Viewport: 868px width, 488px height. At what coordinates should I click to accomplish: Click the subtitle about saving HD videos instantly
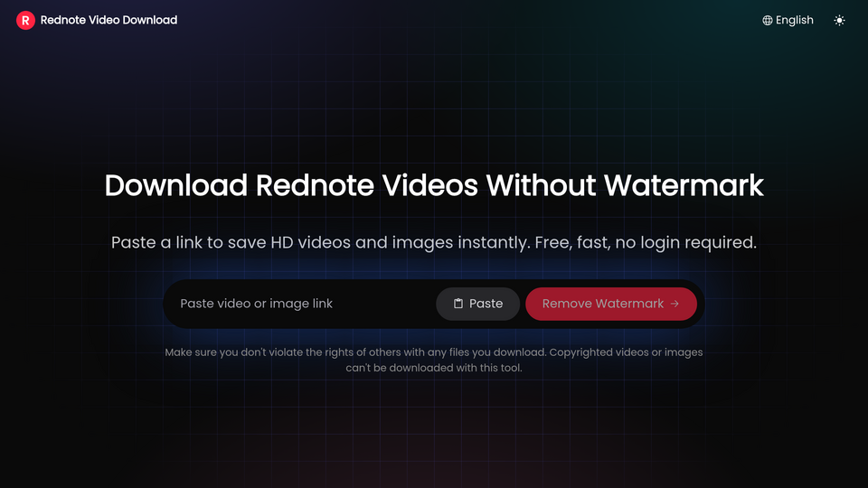coord(434,242)
